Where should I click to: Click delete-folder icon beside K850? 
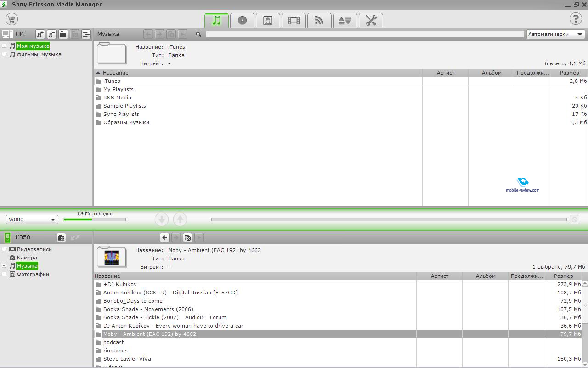pyautogui.click(x=61, y=237)
